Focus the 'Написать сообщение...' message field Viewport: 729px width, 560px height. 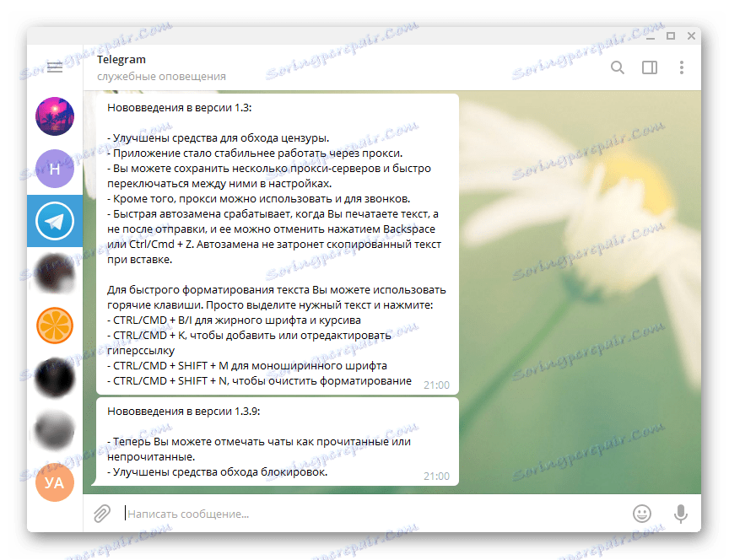[x=372, y=514]
